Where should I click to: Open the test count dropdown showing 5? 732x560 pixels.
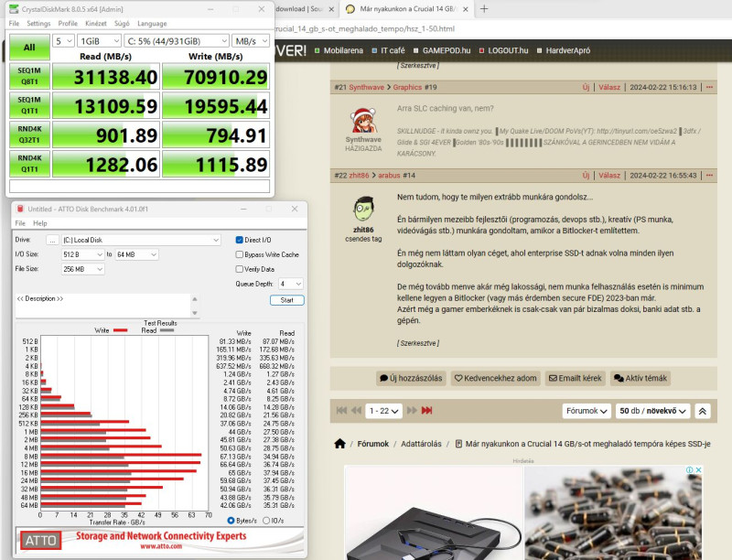(63, 41)
